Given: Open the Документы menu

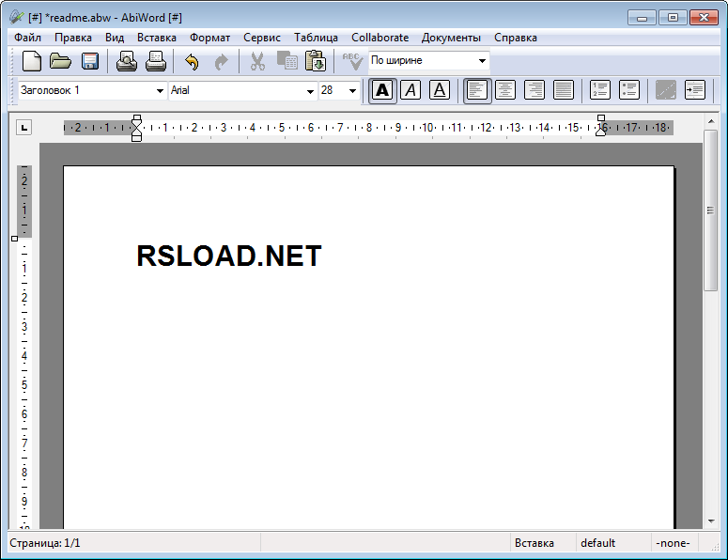Looking at the screenshot, I should point(451,38).
